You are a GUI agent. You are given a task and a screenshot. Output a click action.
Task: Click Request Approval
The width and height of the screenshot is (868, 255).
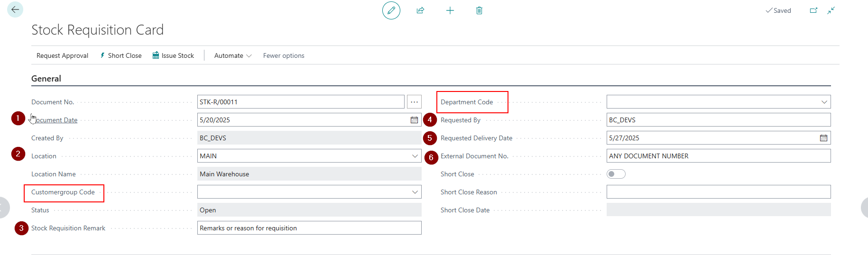(x=62, y=55)
